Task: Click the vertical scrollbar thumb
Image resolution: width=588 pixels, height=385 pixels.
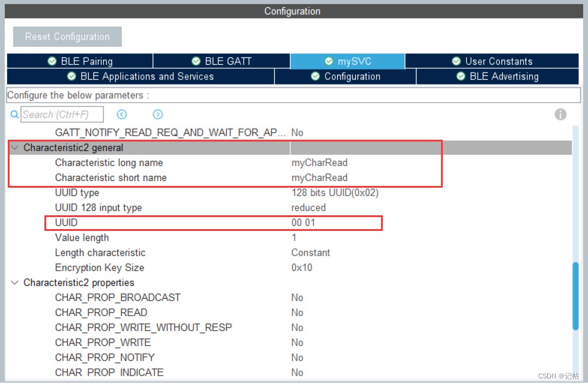Action: (575, 296)
